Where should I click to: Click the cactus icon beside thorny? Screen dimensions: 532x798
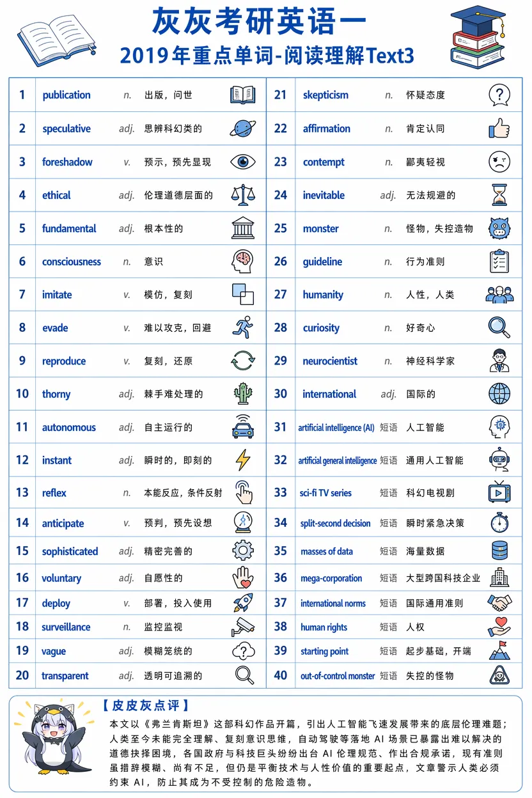click(x=243, y=393)
